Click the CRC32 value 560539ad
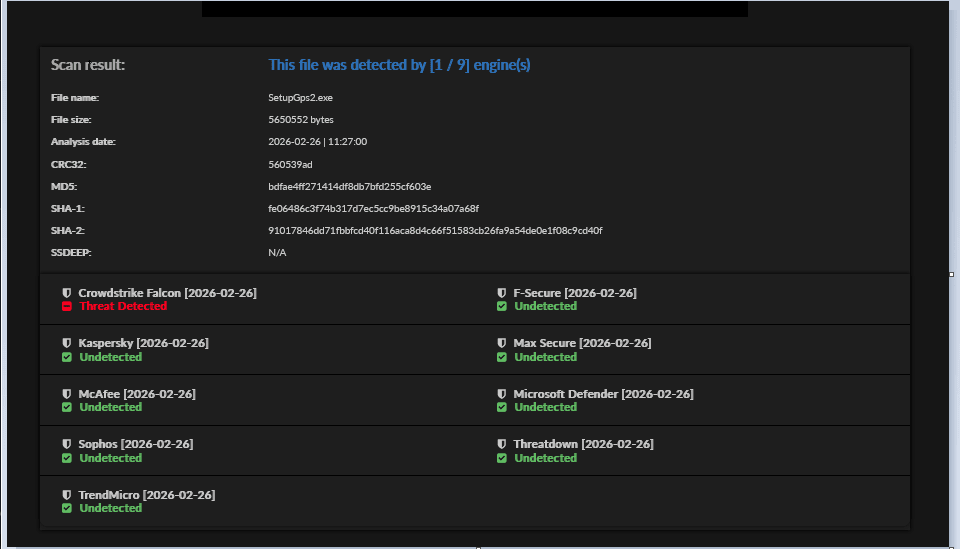This screenshot has height=549, width=960. click(x=290, y=164)
